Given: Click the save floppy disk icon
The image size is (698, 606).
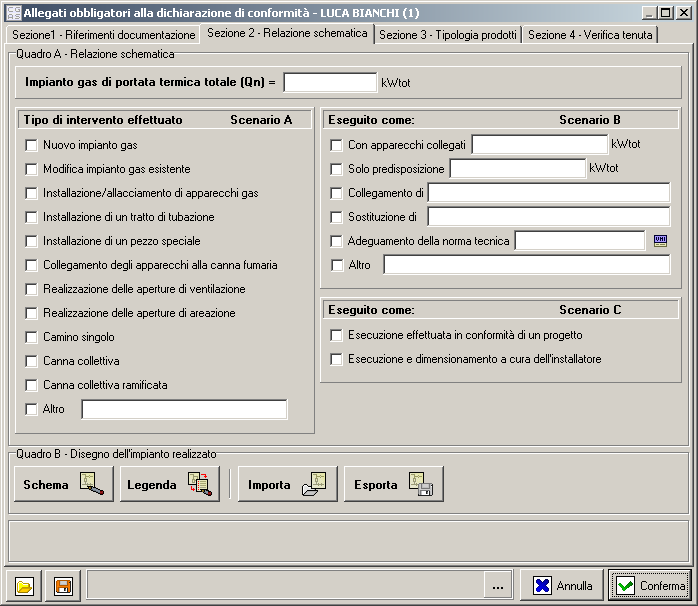Looking at the screenshot, I should (63, 586).
